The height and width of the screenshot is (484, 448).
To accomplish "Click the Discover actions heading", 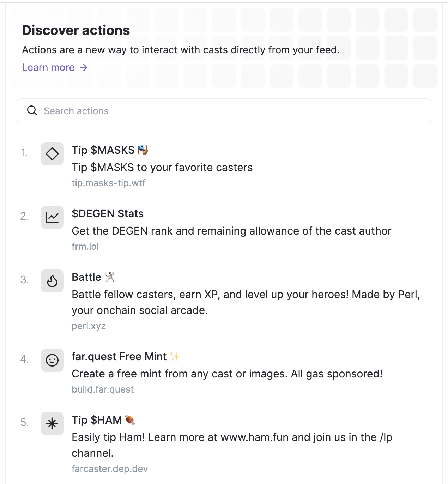I will click(x=75, y=30).
